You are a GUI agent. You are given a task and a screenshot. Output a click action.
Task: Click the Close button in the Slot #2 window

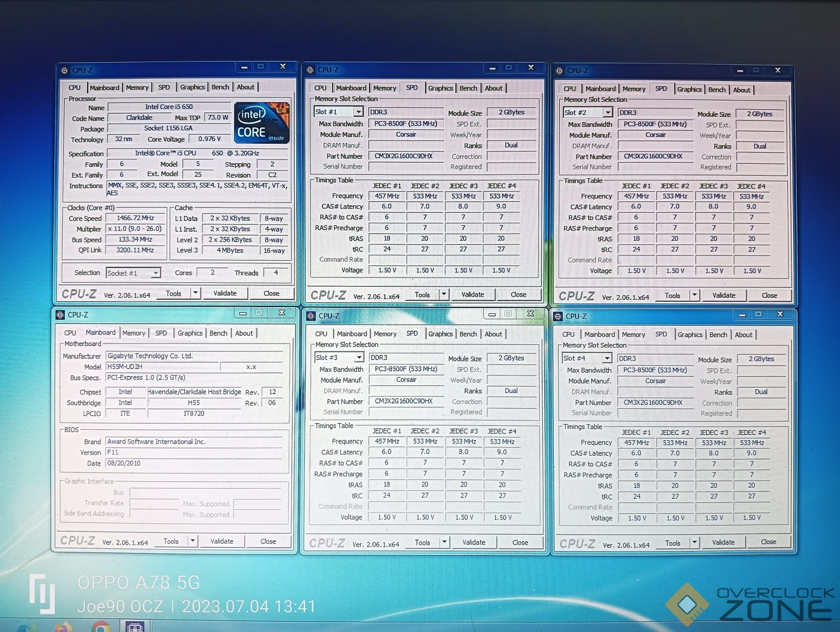point(769,295)
